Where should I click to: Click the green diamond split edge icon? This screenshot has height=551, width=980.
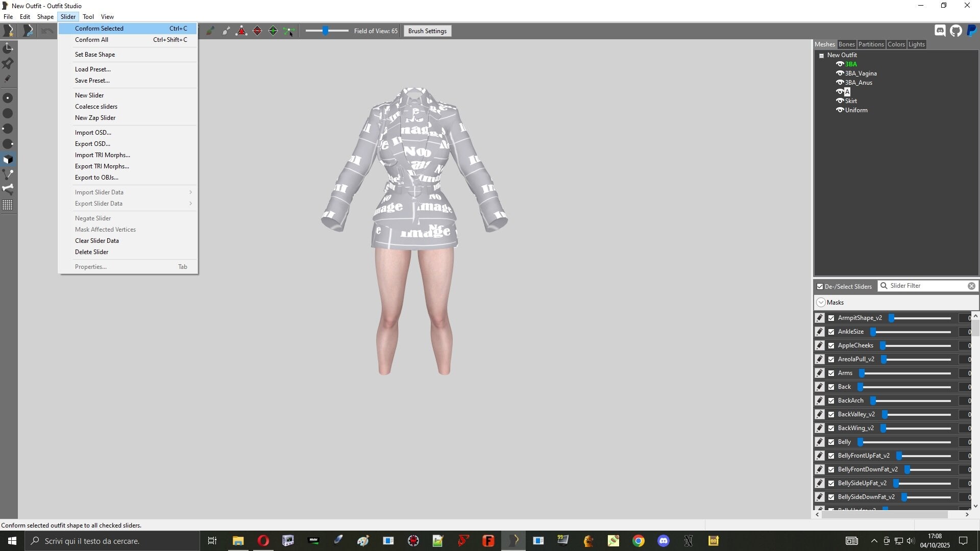[273, 31]
